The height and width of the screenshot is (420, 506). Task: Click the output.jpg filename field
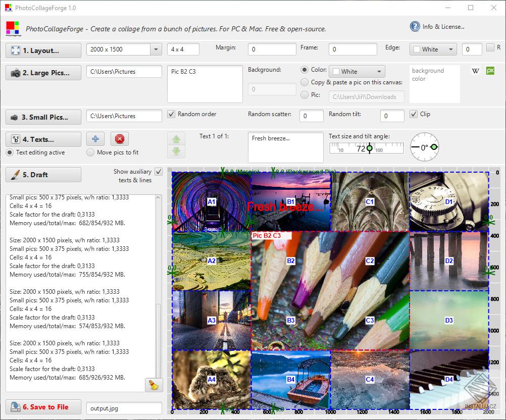(x=124, y=408)
